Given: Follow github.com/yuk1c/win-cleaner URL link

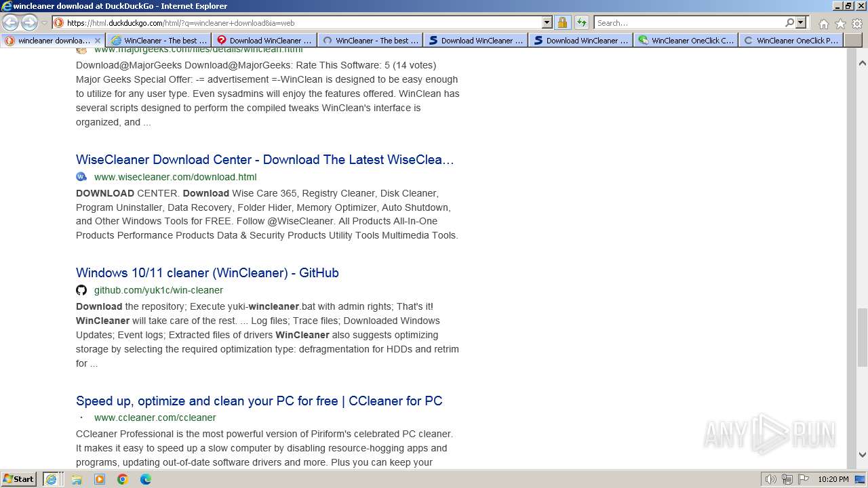Looking at the screenshot, I should pyautogui.click(x=159, y=290).
